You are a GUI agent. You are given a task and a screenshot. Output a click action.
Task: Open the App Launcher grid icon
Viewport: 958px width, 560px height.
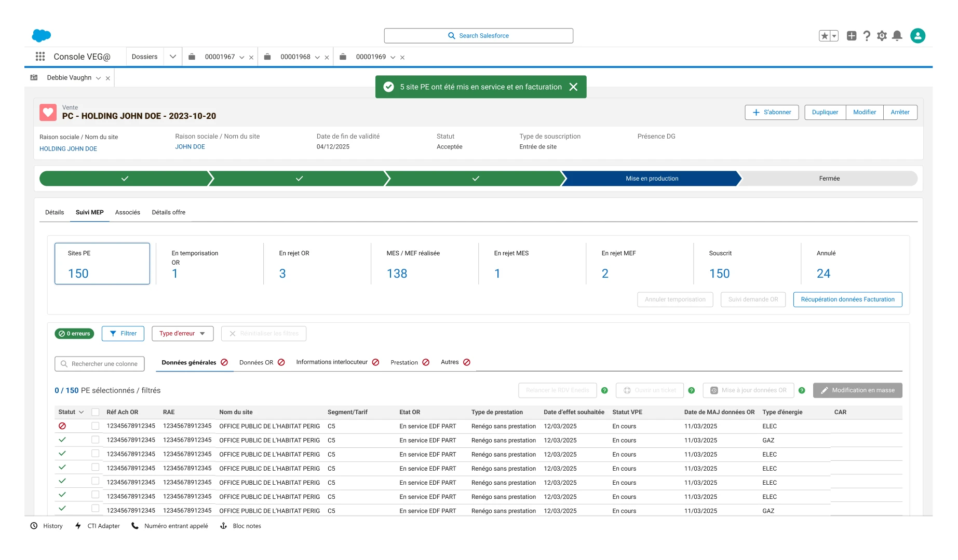pyautogui.click(x=40, y=57)
